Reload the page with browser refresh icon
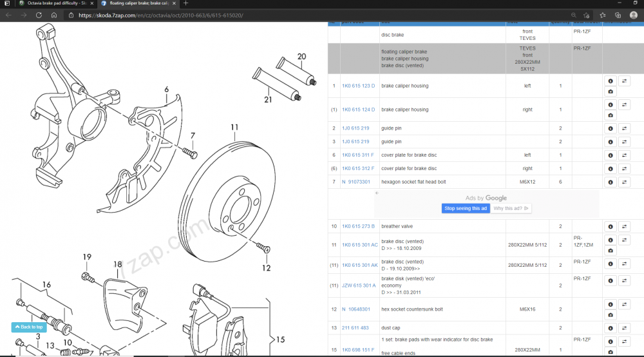The height and width of the screenshot is (357, 644). point(39,15)
